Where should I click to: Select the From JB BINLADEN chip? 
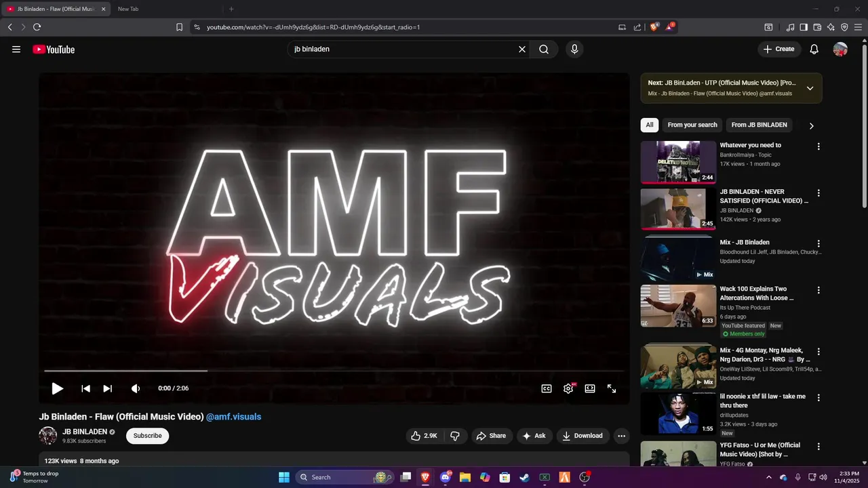tap(759, 125)
